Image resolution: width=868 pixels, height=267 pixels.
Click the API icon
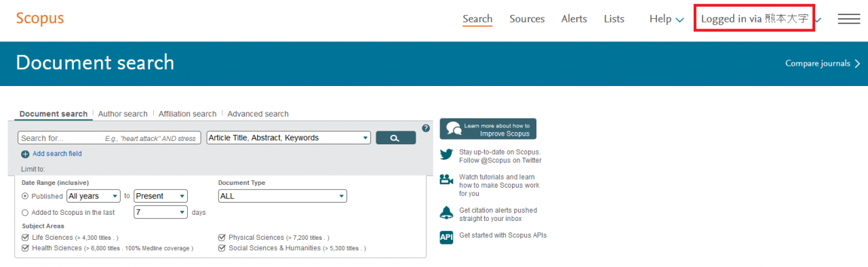point(446,237)
